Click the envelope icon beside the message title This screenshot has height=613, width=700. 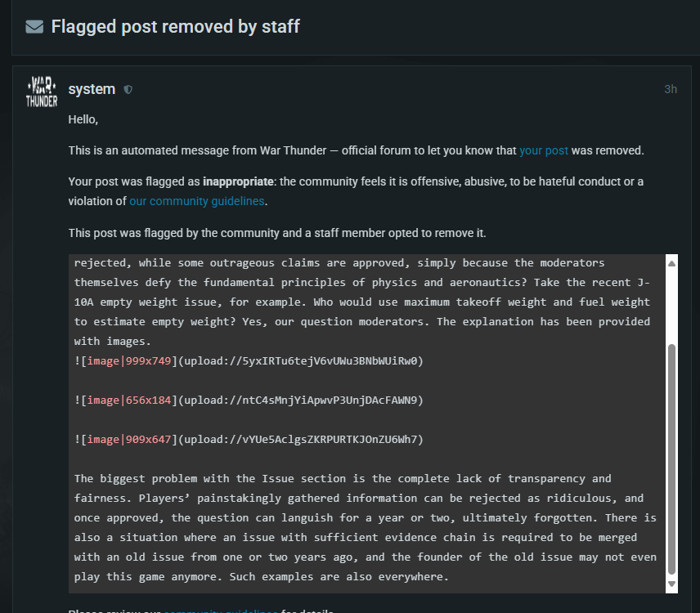34,27
